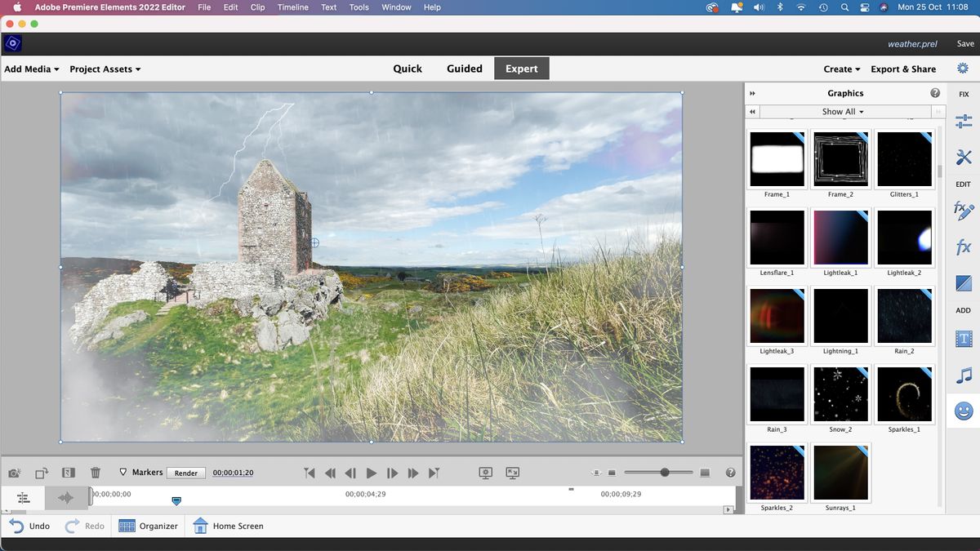
Task: Click the volume menu bar icon
Action: pyautogui.click(x=759, y=7)
